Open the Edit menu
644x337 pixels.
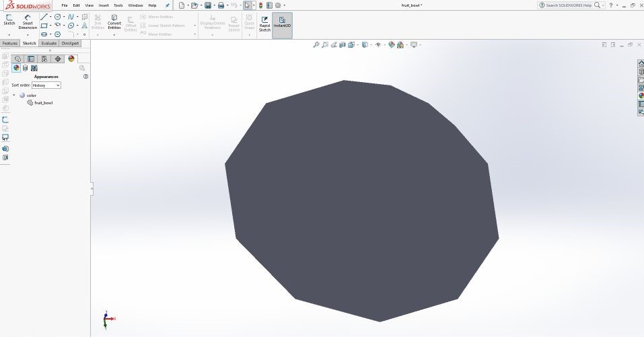(x=77, y=5)
